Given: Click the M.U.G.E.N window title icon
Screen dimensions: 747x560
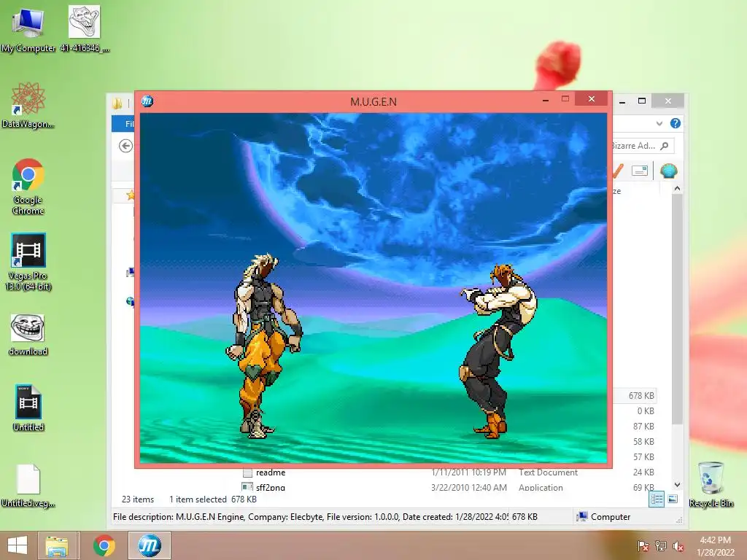Looking at the screenshot, I should pos(147,101).
